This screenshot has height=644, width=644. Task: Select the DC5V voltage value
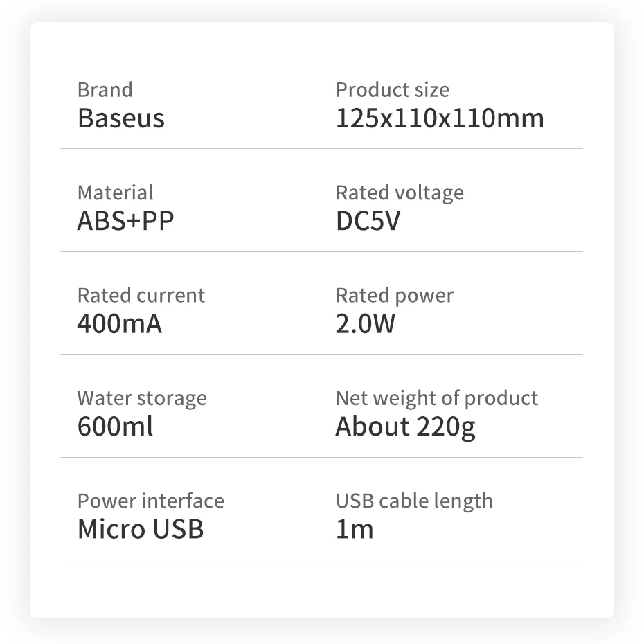tap(368, 221)
